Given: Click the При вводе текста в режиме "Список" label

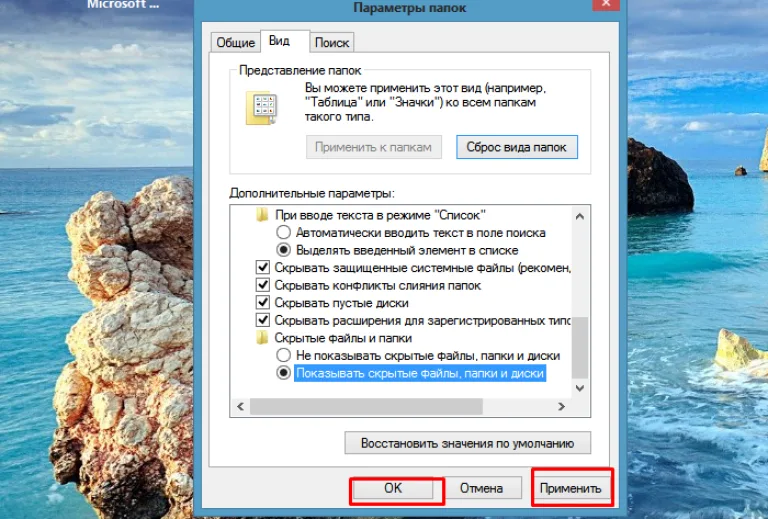Looking at the screenshot, I should (x=381, y=215).
